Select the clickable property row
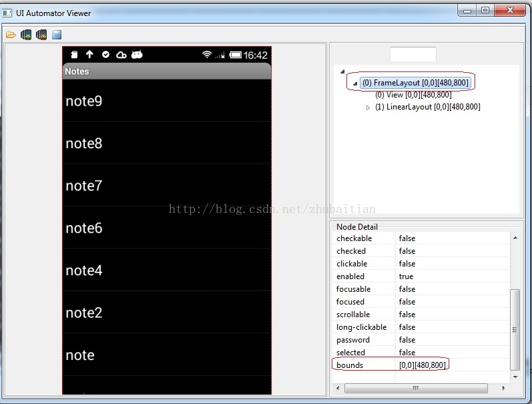532x404 pixels. pyautogui.click(x=421, y=264)
